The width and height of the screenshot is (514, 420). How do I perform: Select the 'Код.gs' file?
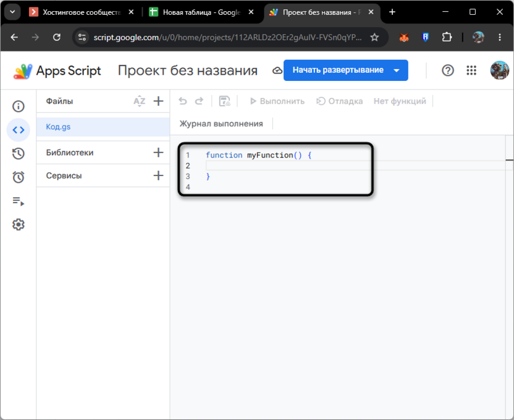(x=103, y=127)
